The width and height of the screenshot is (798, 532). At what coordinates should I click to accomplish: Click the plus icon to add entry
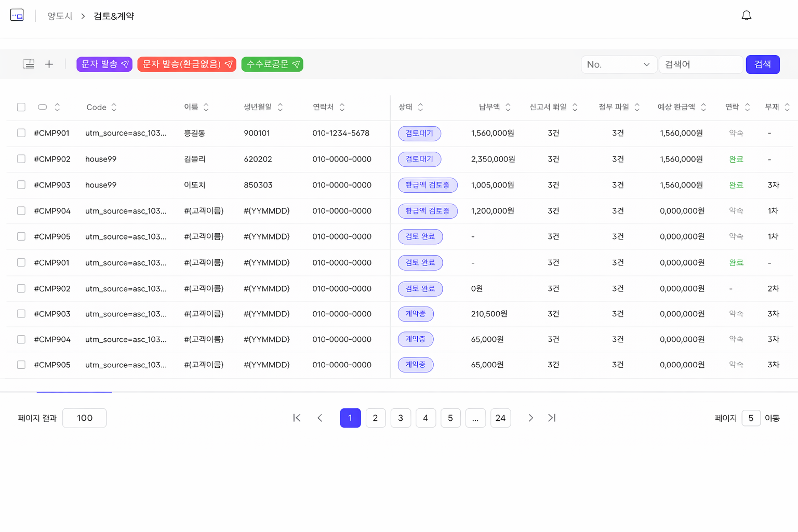(x=49, y=64)
